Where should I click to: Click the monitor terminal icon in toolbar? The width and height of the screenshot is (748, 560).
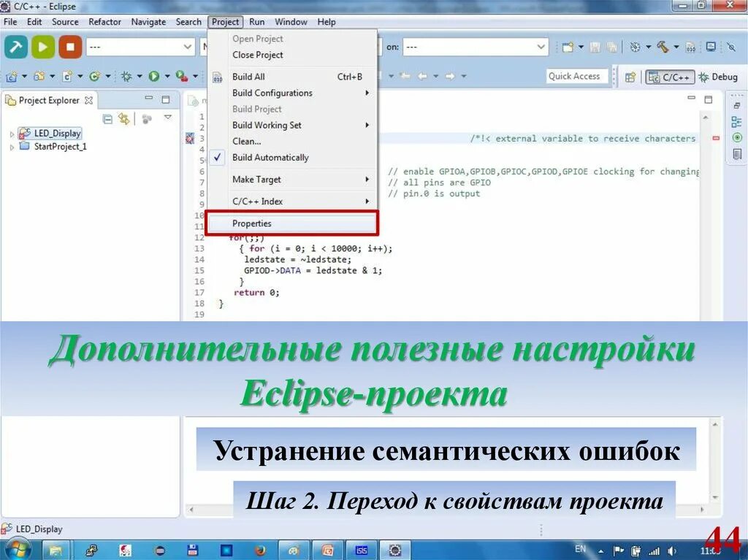[x=711, y=47]
